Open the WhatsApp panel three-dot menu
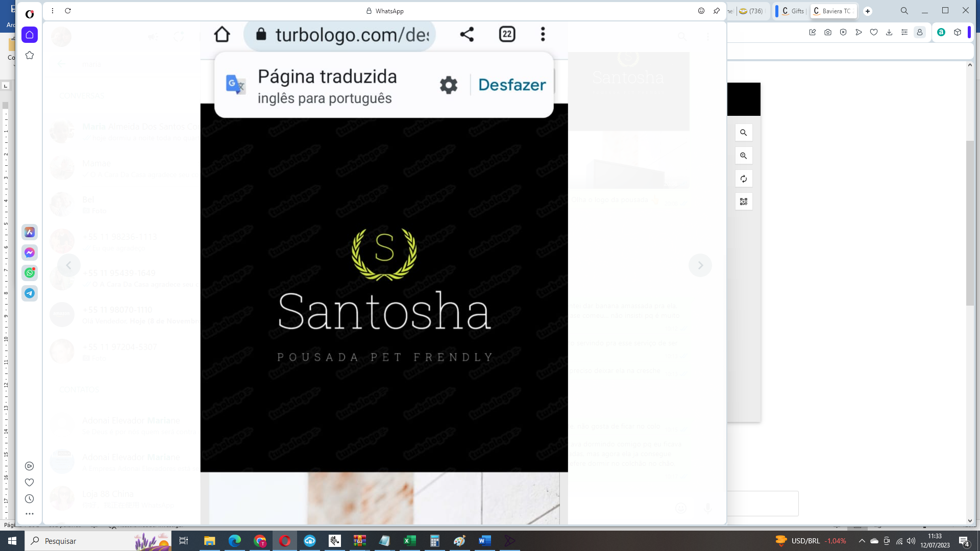 pos(53,11)
